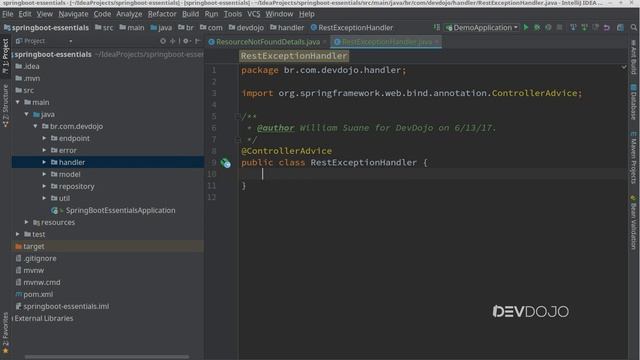Open Project panel settings gear icon
The width and height of the screenshot is (640, 360).
coord(186,41)
